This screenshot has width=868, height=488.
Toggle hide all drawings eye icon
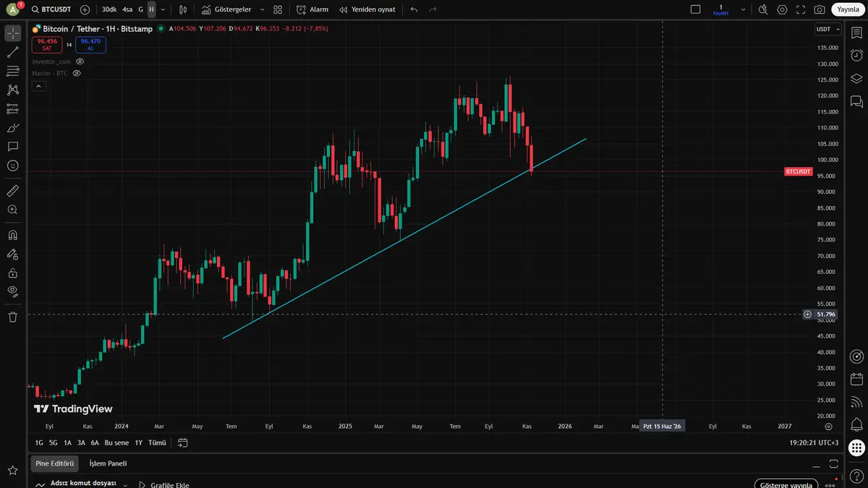pos(12,291)
